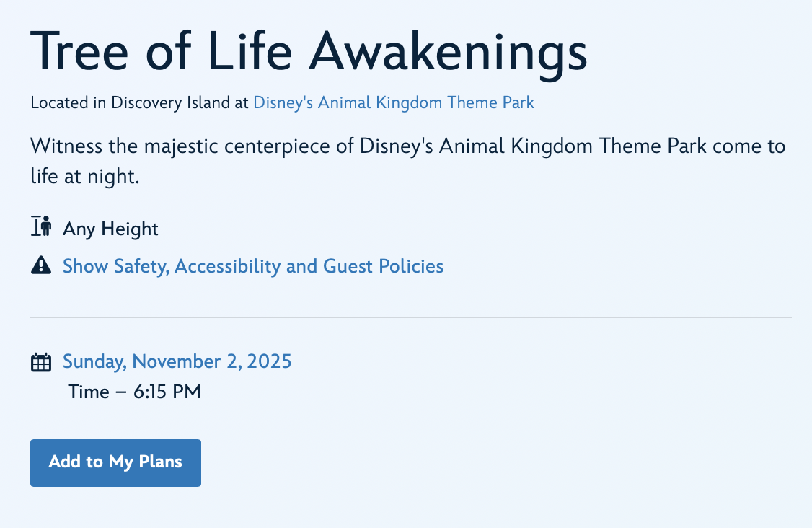
Task: Click the year "2025" in the date link
Action: tap(269, 361)
